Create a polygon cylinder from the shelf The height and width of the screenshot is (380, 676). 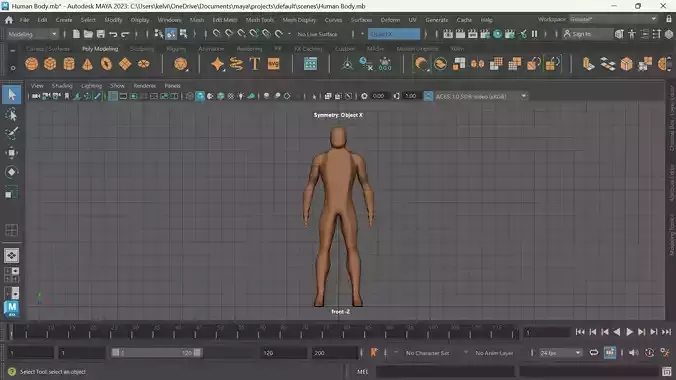69,64
